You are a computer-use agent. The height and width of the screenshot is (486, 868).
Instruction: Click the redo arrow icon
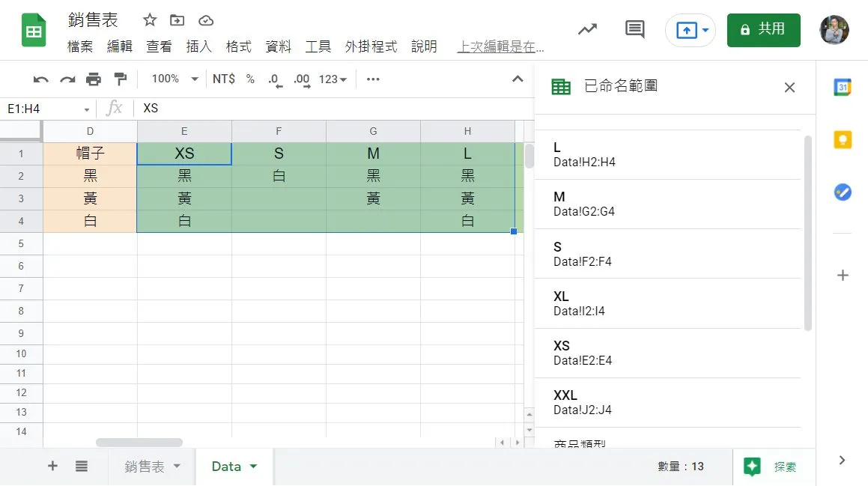(67, 79)
